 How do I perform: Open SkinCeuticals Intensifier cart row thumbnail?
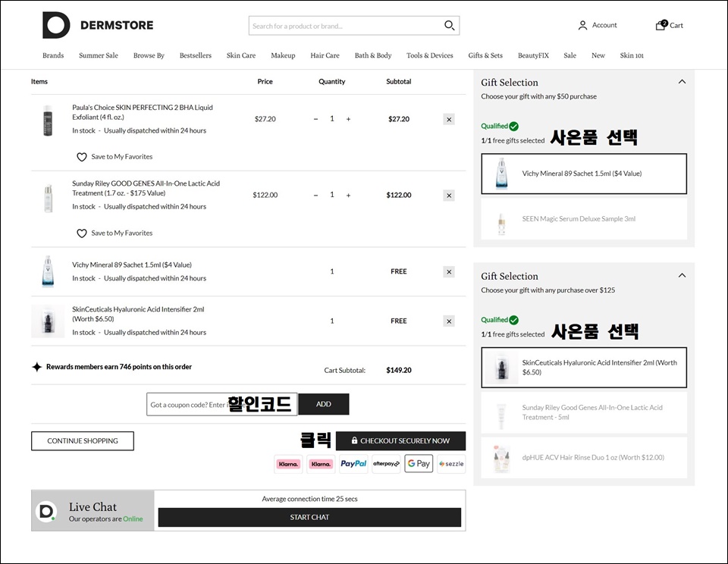click(x=48, y=321)
